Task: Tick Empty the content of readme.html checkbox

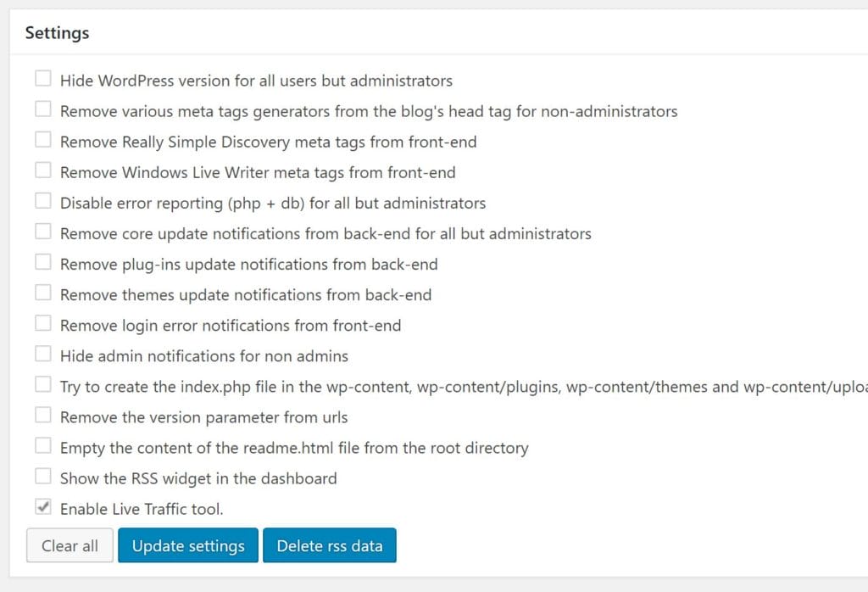Action: (x=42, y=446)
